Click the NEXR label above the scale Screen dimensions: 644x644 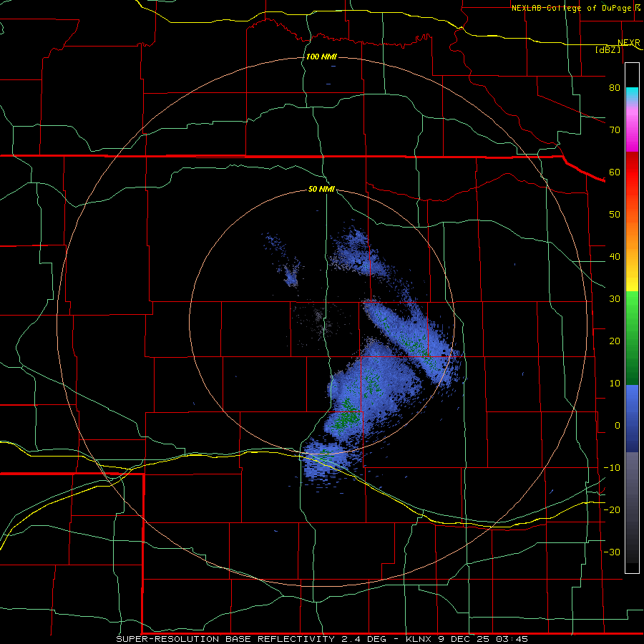629,42
